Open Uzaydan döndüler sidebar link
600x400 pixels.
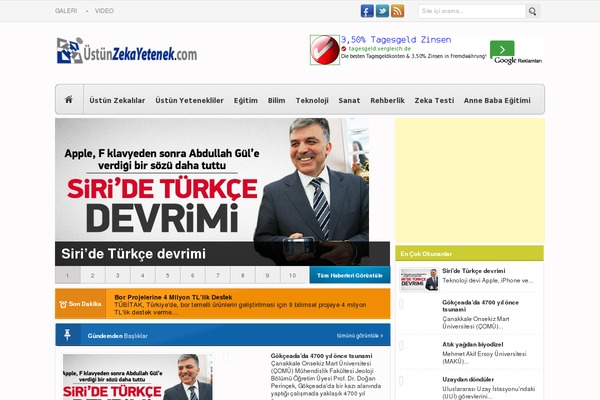coord(468,379)
